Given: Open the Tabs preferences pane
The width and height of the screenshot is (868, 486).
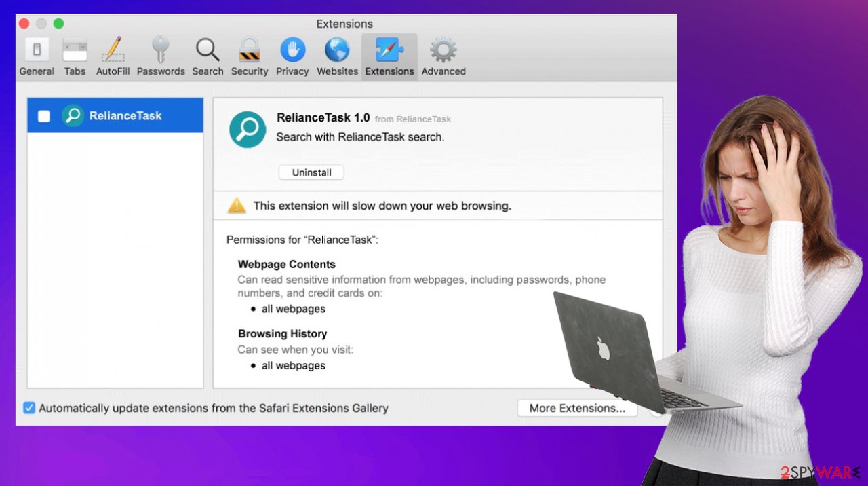Looking at the screenshot, I should coord(75,58).
